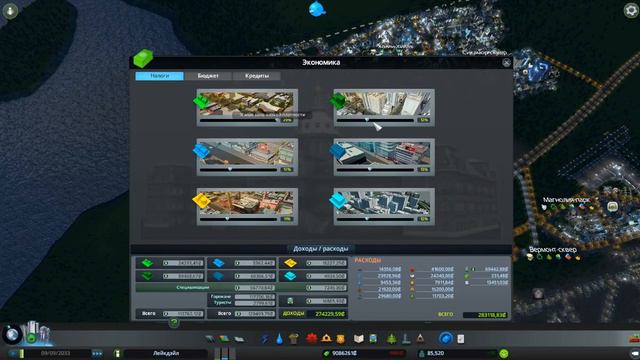Open the green question mark advisor
Viewport: 640px width, 360px height.
coord(174,323)
